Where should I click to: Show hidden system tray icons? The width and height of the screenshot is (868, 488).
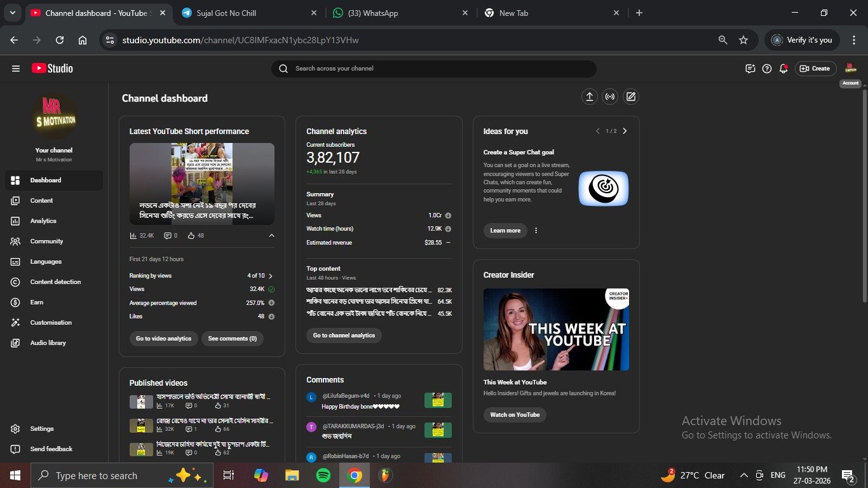pos(743,475)
